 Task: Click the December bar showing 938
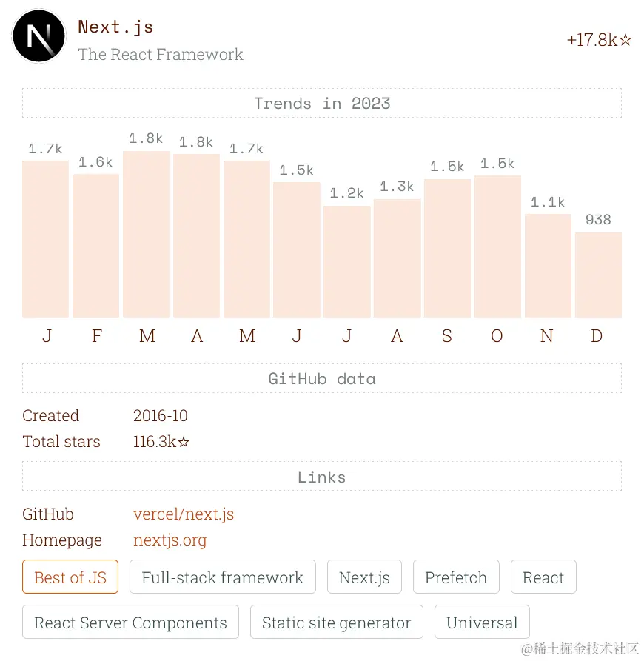coord(598,275)
